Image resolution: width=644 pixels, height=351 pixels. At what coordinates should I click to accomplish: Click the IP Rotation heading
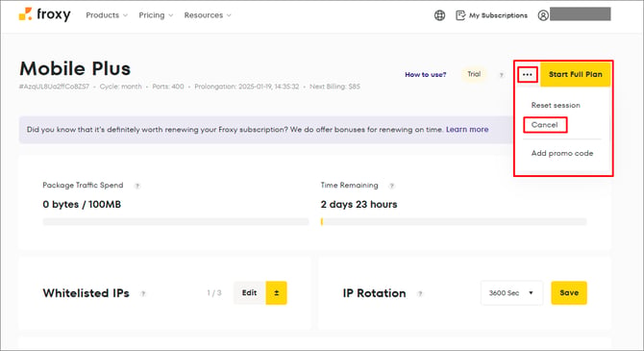374,293
